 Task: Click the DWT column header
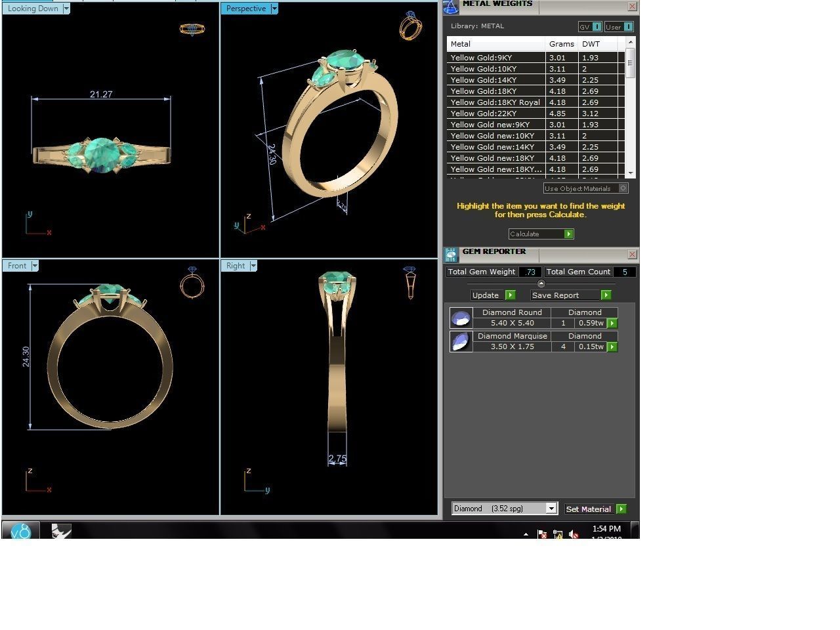598,44
